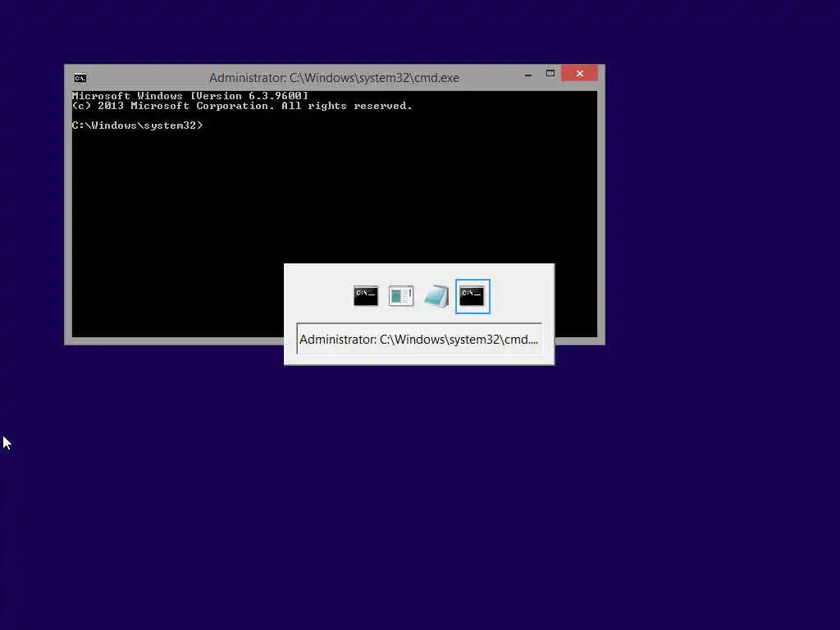Click the task switcher window title label
This screenshot has width=840, height=630.
click(x=419, y=339)
